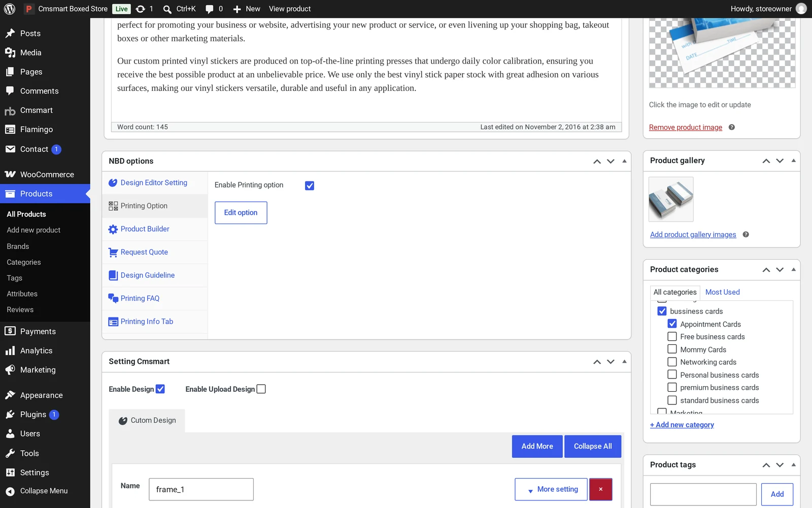Move the Setting Cmsmart panel up
Screen dimensions: 812x508
point(597,362)
